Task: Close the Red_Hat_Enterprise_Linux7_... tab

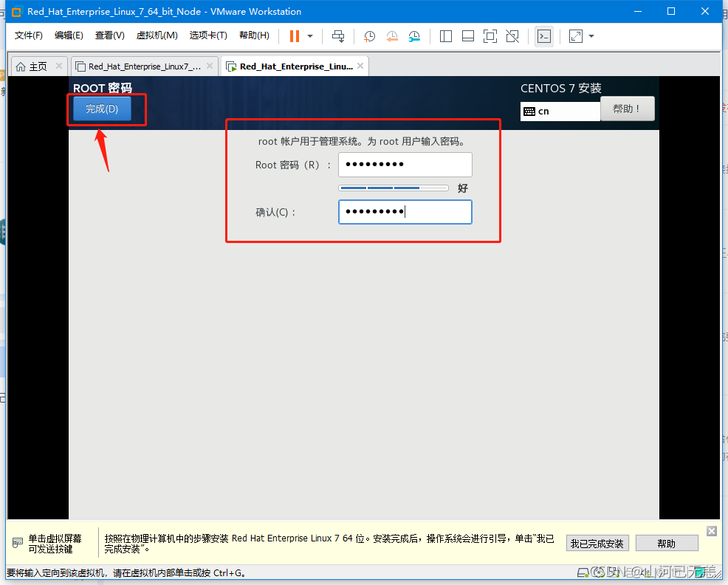Action: pyautogui.click(x=210, y=66)
